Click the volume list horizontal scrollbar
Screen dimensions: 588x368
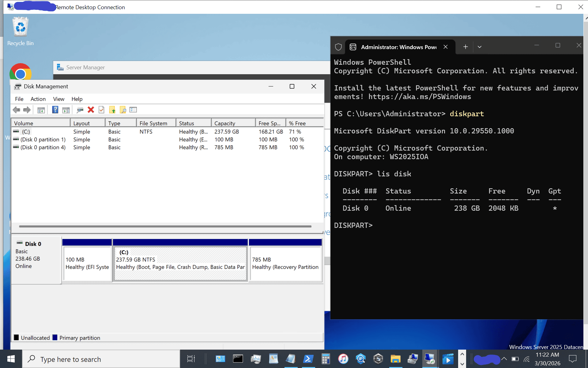pos(165,226)
